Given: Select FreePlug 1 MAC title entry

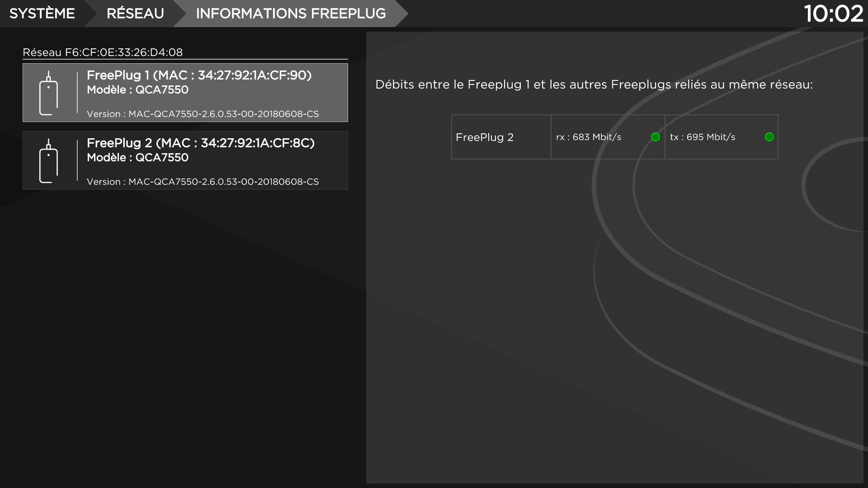Looking at the screenshot, I should (x=199, y=75).
